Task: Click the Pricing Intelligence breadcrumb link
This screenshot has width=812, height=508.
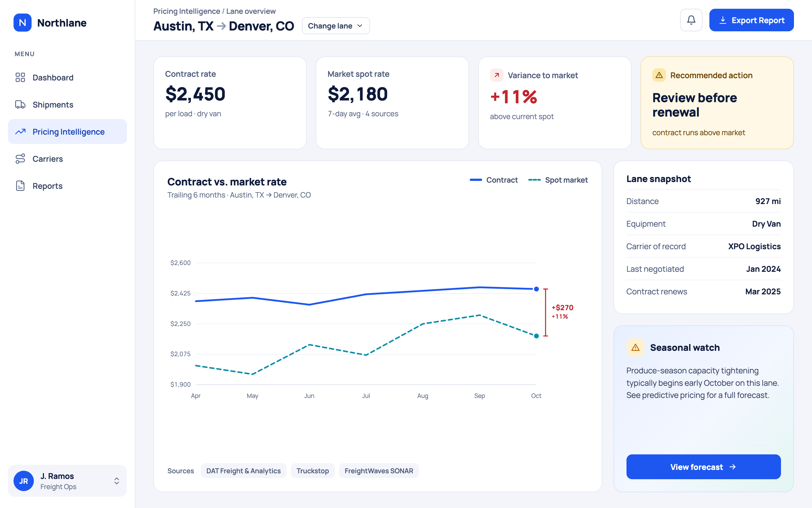Action: tap(187, 11)
